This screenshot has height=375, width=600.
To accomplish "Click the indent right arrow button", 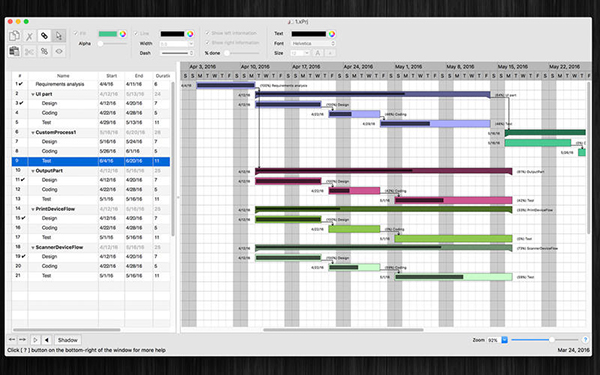I will tap(23, 340).
